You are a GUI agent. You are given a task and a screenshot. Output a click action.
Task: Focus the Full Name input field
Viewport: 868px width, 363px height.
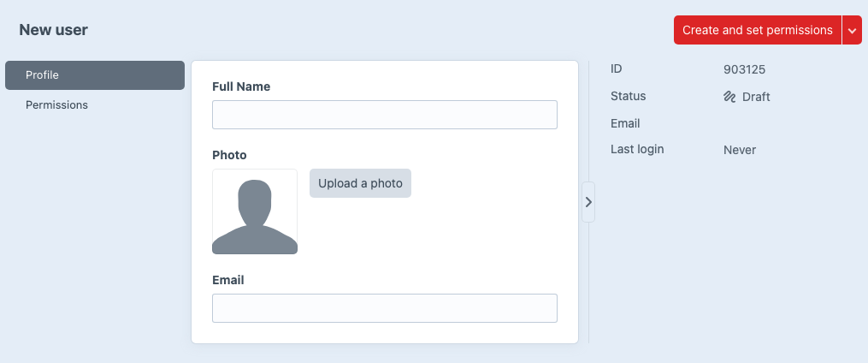tap(385, 115)
